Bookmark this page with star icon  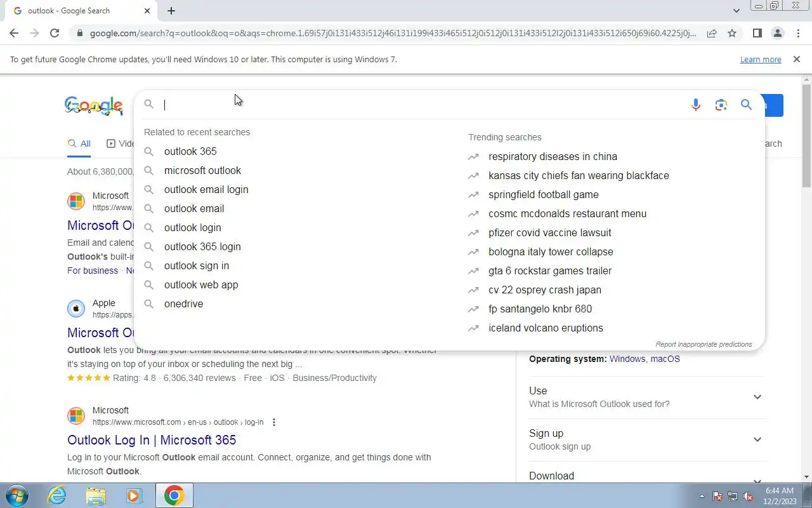pyautogui.click(x=732, y=33)
